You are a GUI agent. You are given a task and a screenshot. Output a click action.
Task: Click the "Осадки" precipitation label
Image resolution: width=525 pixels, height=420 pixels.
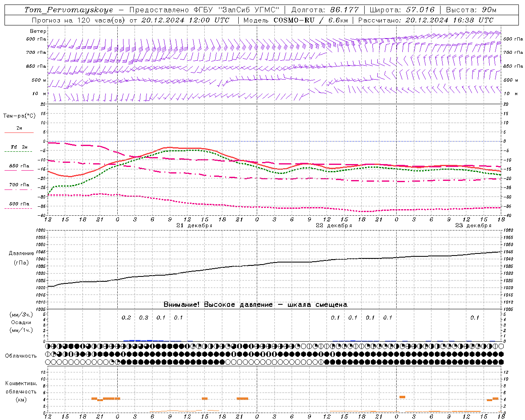click(x=21, y=322)
